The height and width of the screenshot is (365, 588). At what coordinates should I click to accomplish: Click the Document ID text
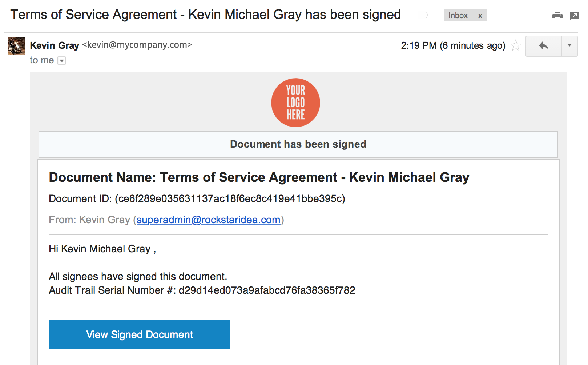point(197,199)
